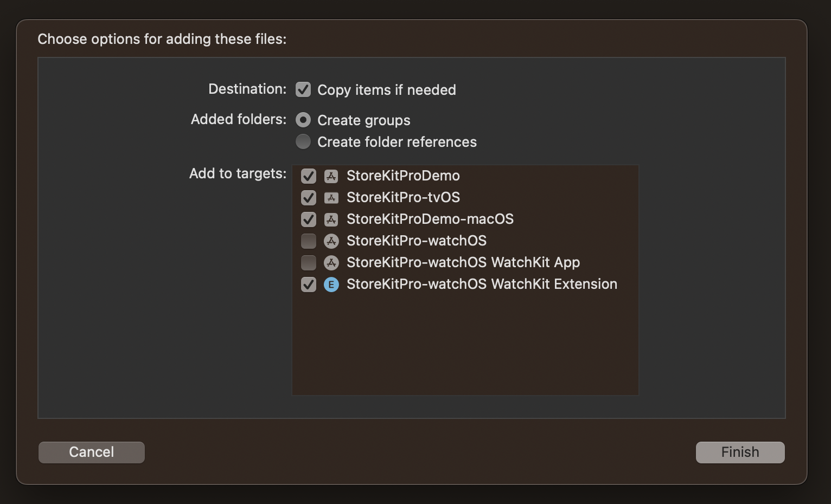Select StoreKitPro-watchOS WatchKit App row text
The height and width of the screenshot is (504, 831).
463,262
